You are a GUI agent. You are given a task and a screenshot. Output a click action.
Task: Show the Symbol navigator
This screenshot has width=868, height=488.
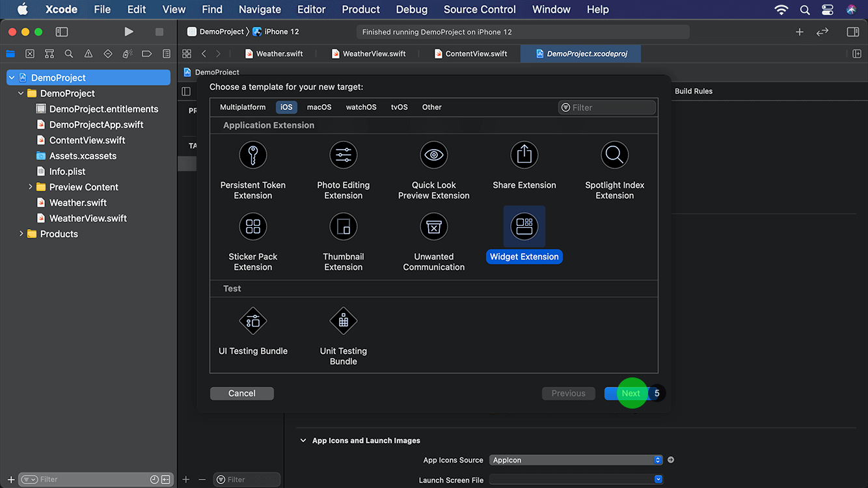[x=49, y=54]
